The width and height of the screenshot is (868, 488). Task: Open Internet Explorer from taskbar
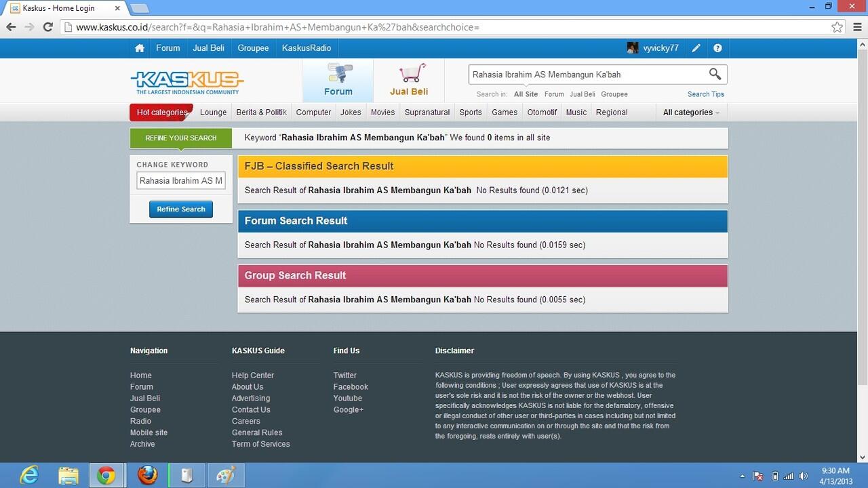(29, 475)
